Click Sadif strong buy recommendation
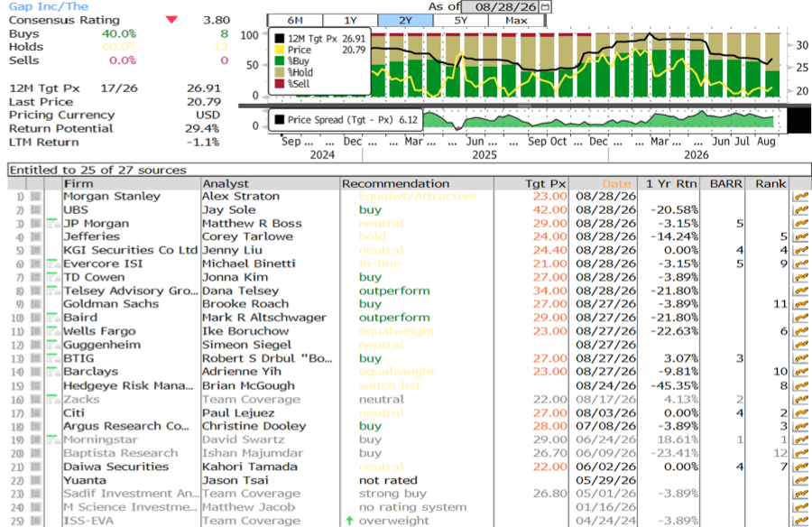 (393, 494)
